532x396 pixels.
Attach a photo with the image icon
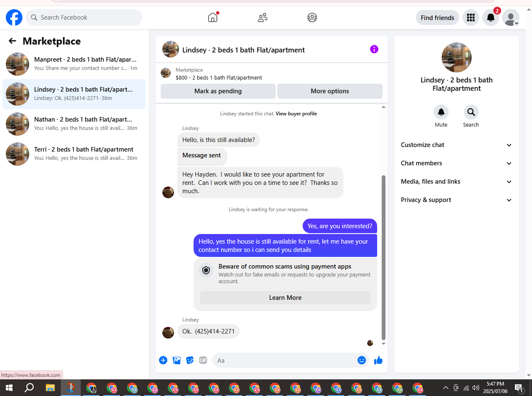(177, 360)
